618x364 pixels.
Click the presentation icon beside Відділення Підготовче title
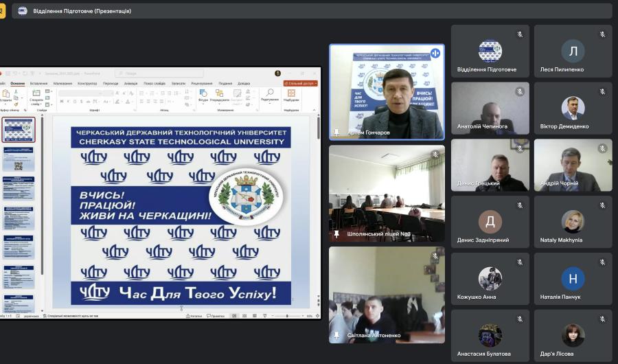(x=23, y=11)
